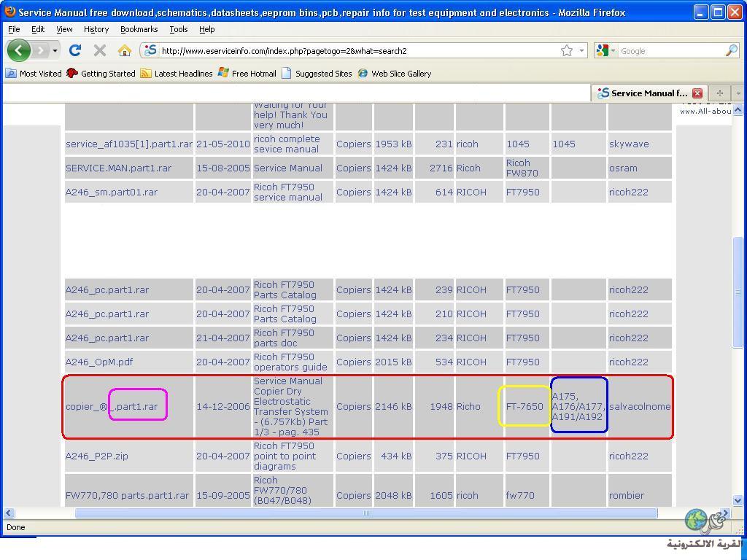Open A246_sm.part01.rar file link
Screen dimensions: 747x560
pos(112,192)
